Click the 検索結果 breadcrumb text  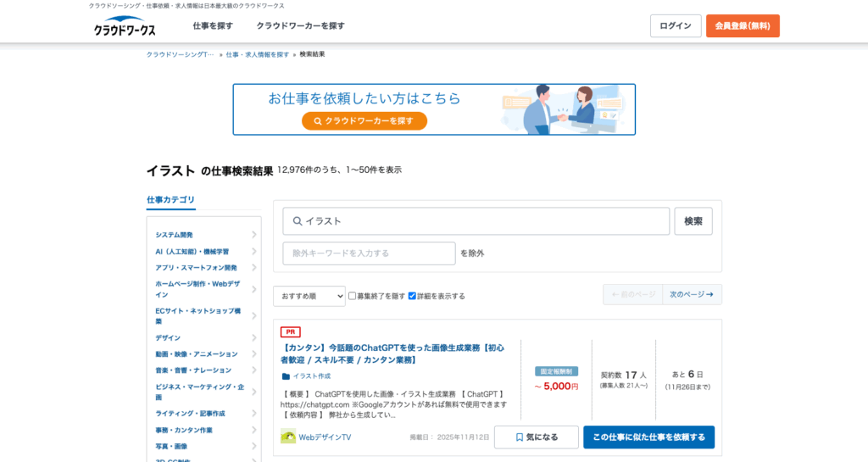pyautogui.click(x=312, y=54)
